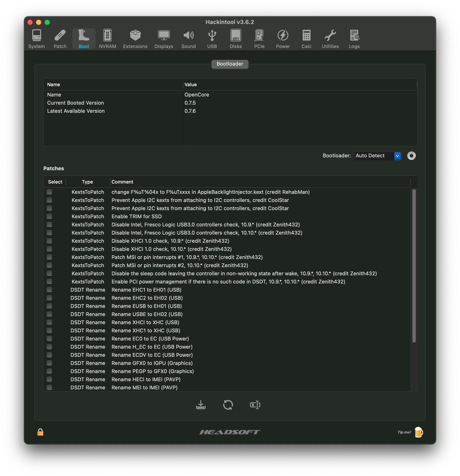Open the Patch toolbar section
Screen dimensions: 460x476
[60, 39]
